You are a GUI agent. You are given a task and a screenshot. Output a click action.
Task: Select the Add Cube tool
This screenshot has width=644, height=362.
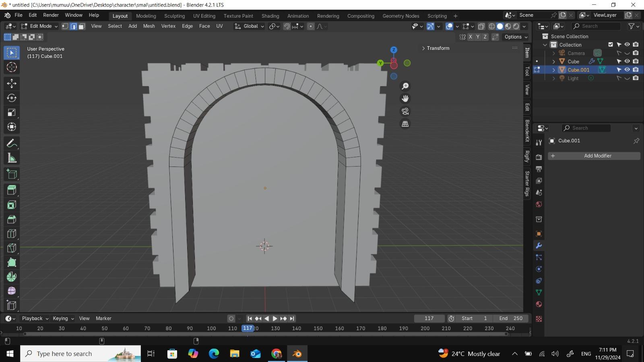pos(12,174)
